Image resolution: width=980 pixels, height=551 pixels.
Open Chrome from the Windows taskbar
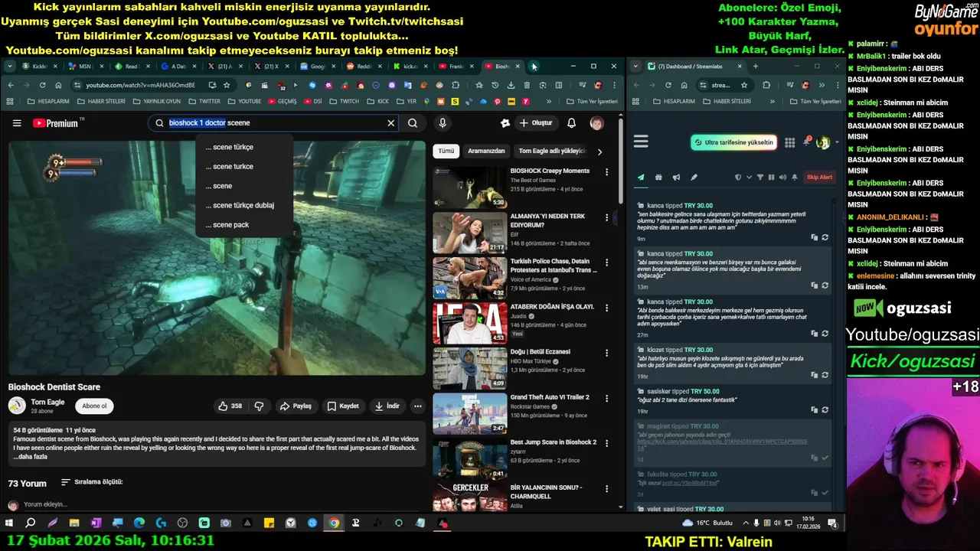(334, 523)
